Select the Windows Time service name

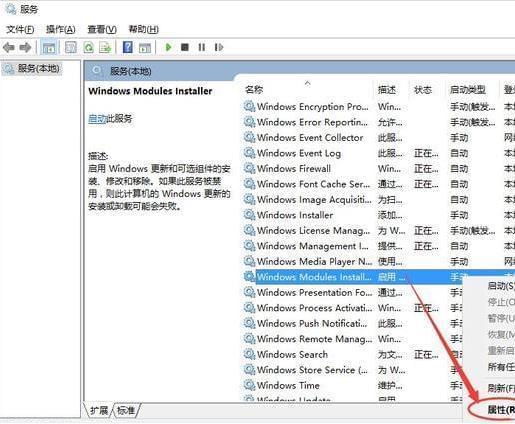pos(288,385)
